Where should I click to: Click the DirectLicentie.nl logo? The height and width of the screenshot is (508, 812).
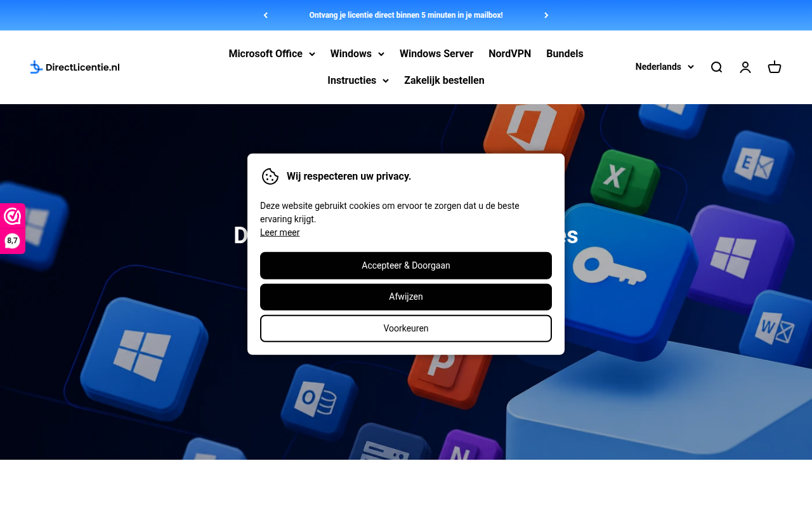tap(75, 67)
